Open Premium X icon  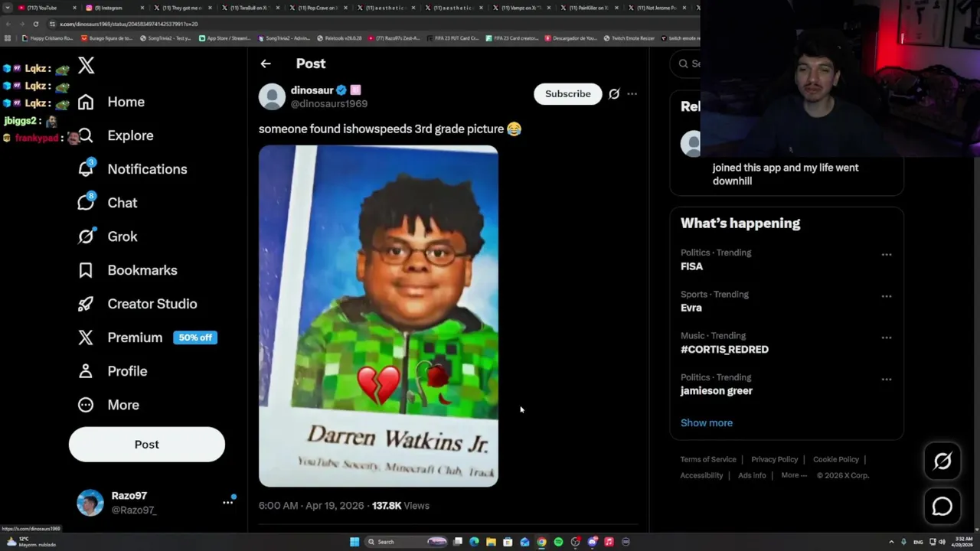tap(86, 337)
